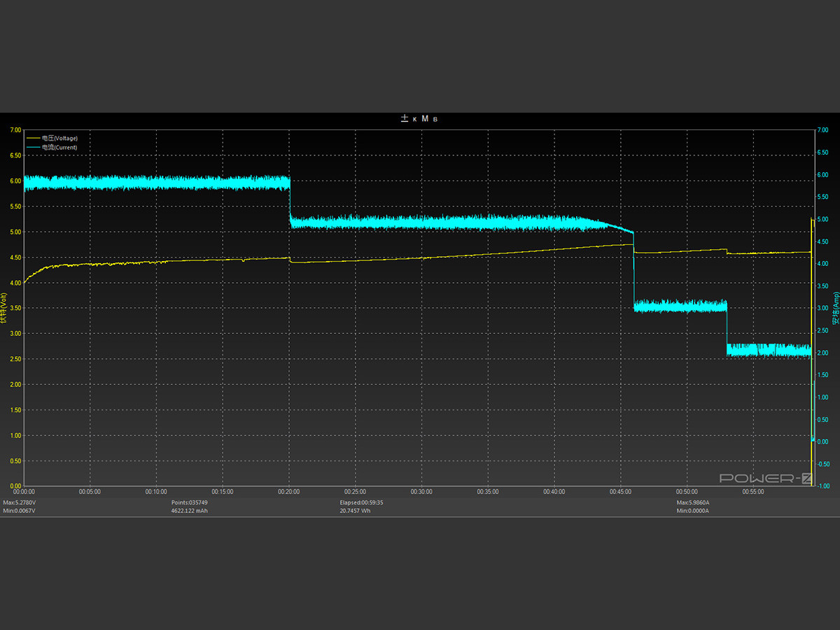Viewport: 840px width, 630px height.
Task: Click the Min 0.0067V voltage readout
Action: (x=19, y=511)
